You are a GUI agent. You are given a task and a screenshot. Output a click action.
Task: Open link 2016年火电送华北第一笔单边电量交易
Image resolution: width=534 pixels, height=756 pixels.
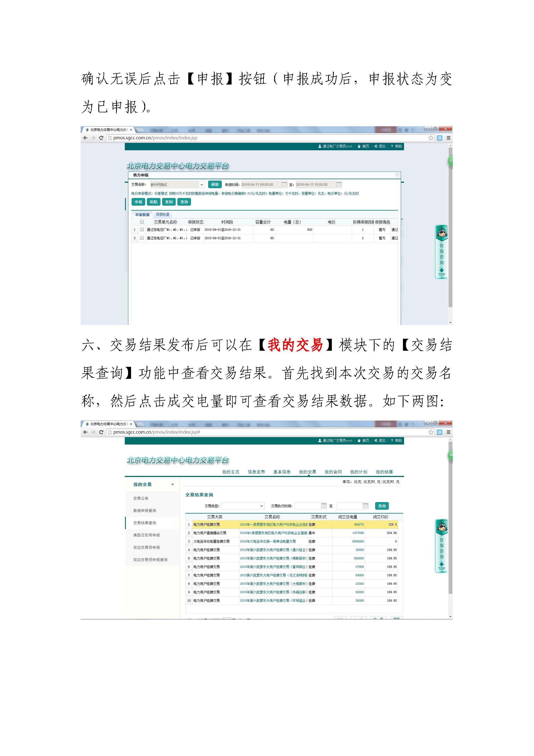(268, 542)
